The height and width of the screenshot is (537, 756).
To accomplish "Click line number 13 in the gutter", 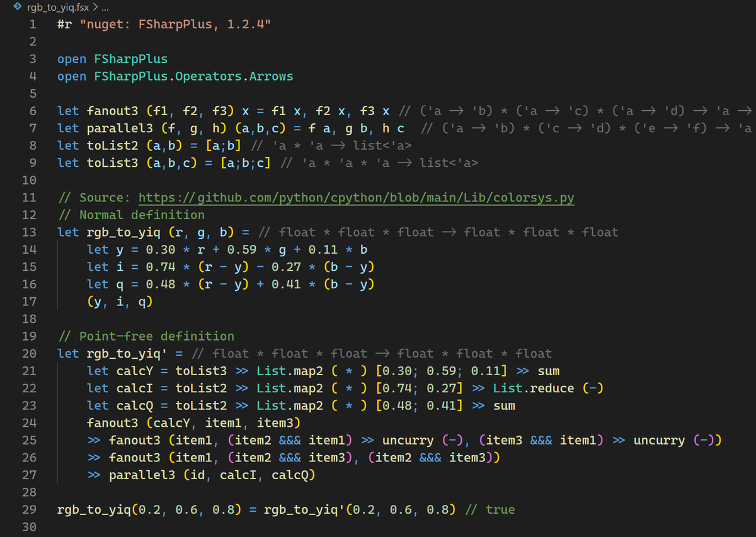I will 30,232.
